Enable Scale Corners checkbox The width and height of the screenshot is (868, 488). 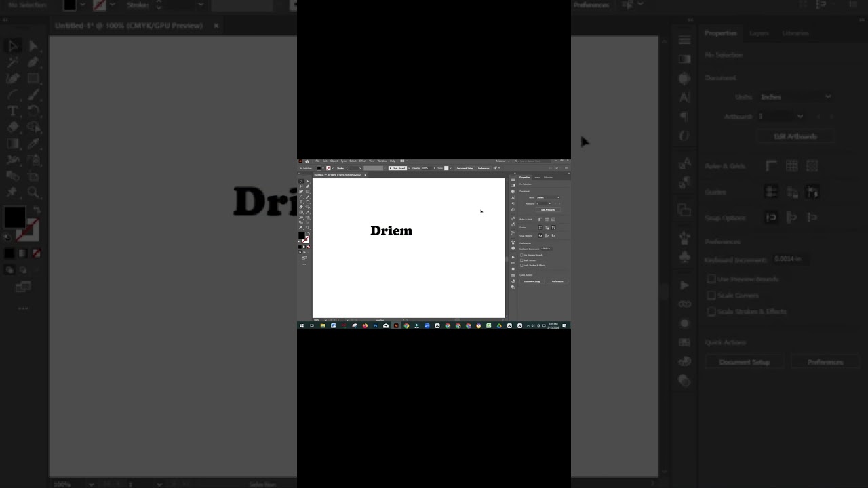(521, 260)
